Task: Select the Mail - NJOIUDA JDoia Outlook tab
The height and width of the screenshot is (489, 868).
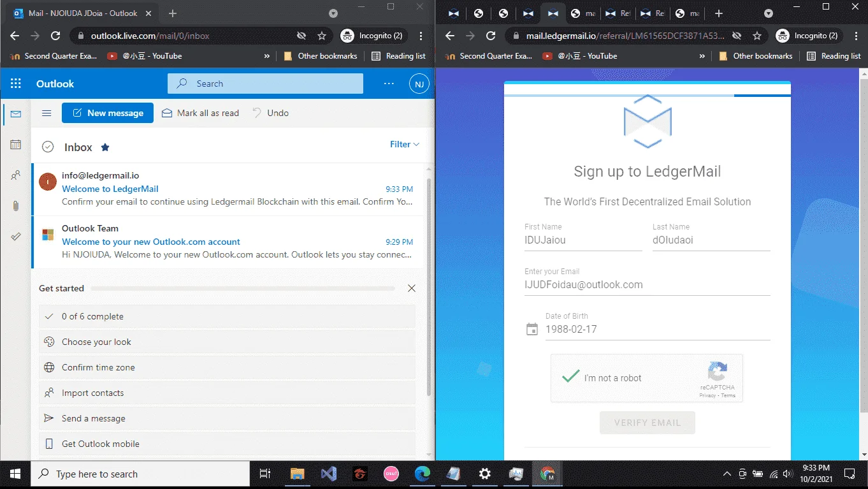Action: pos(83,13)
